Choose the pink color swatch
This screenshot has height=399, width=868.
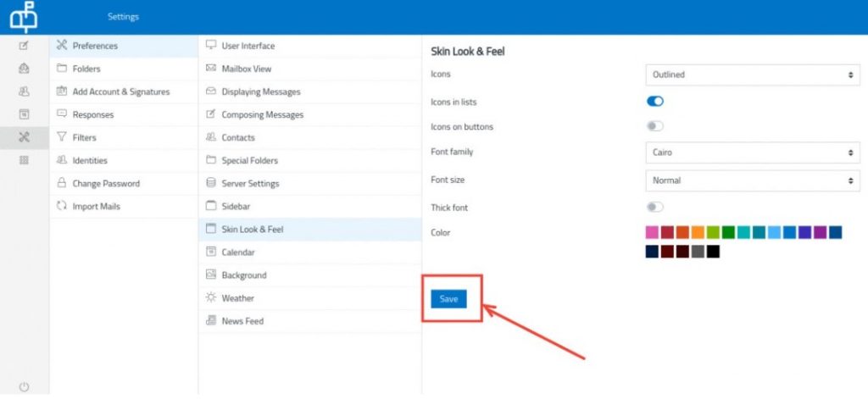click(652, 232)
